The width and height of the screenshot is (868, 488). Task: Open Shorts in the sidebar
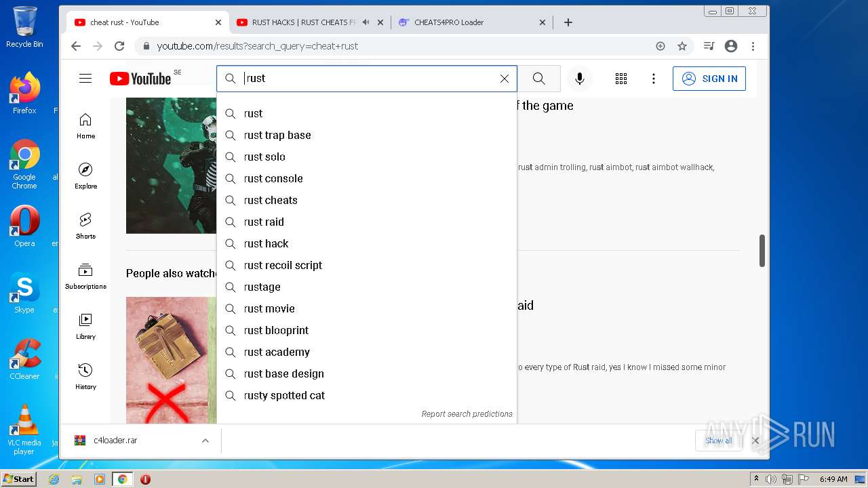tap(85, 226)
